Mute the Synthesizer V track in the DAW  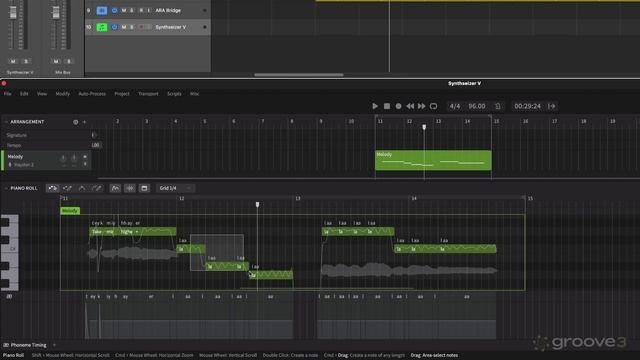point(124,27)
